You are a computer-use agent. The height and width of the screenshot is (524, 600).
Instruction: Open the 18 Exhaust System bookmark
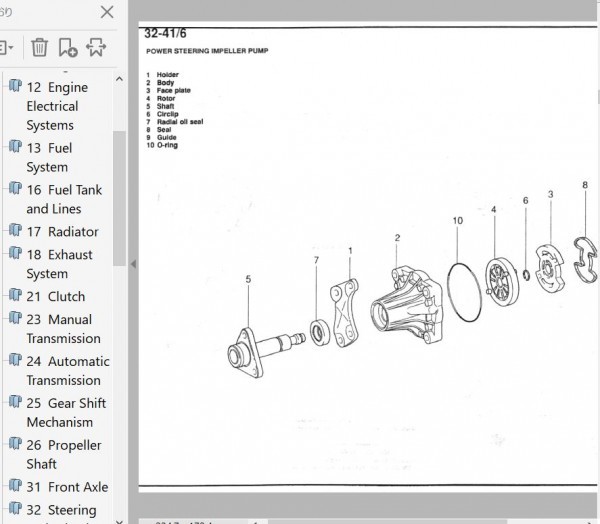tap(59, 264)
